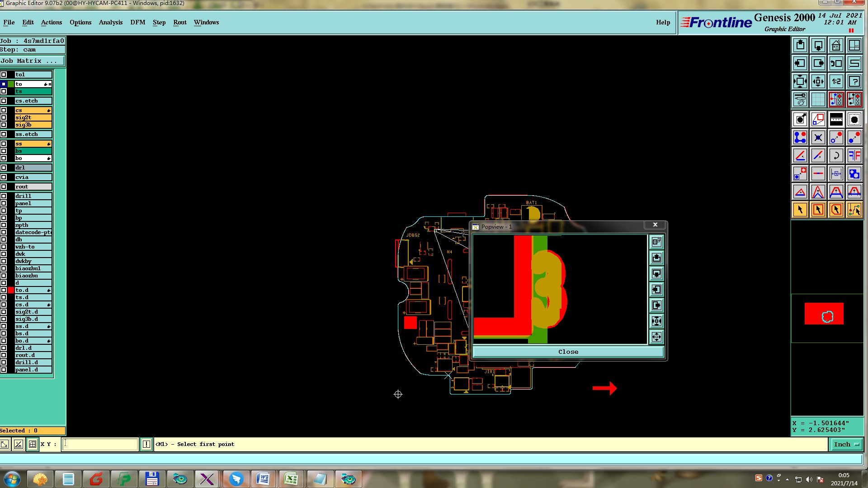Image resolution: width=868 pixels, height=488 pixels.
Task: Open the wrench and palette display options icon
Action: coord(800,99)
